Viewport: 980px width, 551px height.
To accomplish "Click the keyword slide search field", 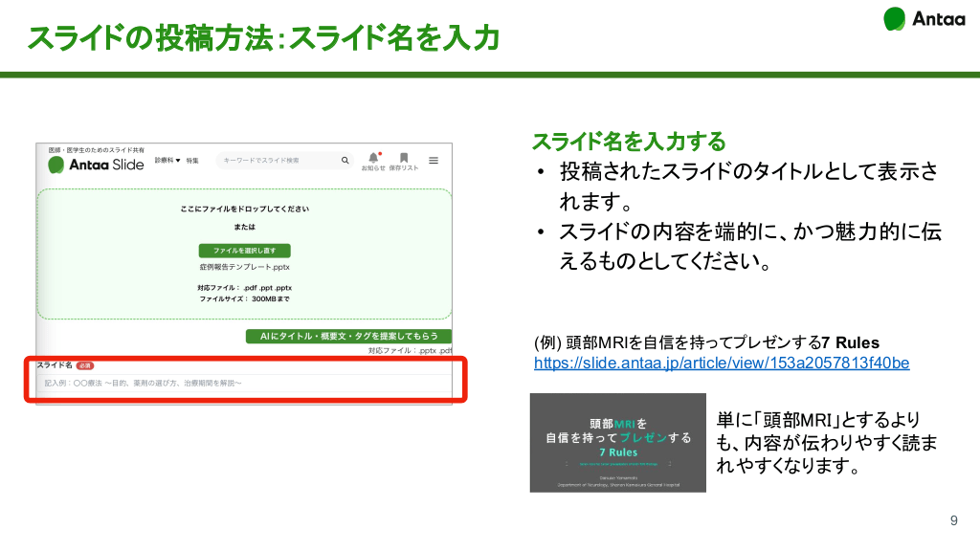I will point(276,161).
